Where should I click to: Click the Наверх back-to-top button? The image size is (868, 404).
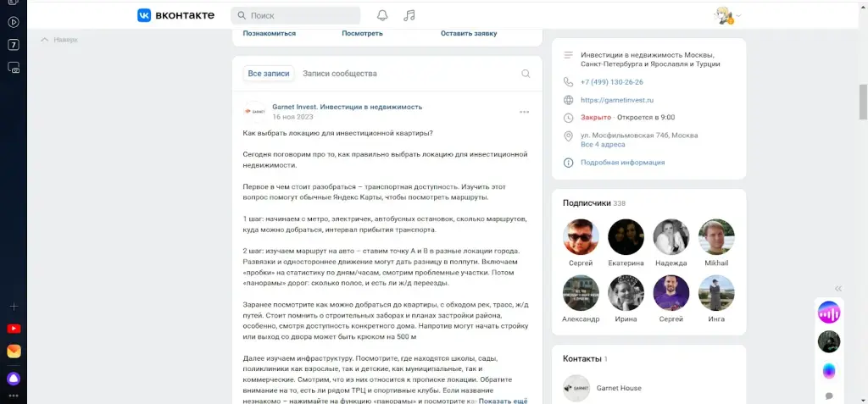(60, 40)
